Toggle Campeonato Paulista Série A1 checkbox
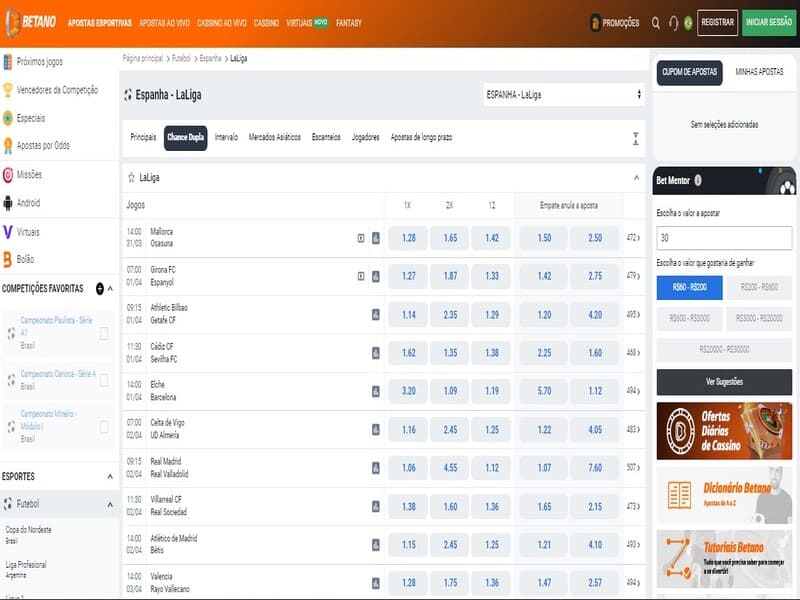 (104, 333)
